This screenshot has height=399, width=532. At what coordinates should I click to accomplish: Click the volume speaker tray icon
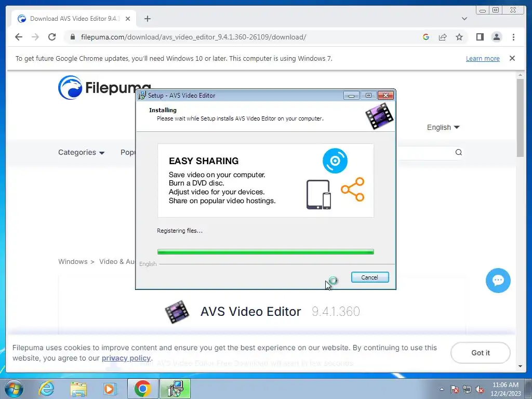(x=480, y=390)
